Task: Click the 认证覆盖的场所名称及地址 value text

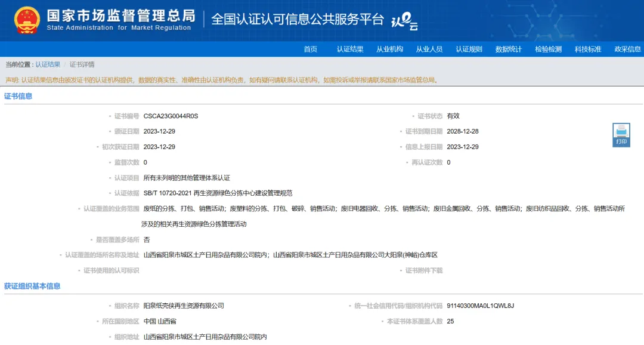Action: click(290, 255)
